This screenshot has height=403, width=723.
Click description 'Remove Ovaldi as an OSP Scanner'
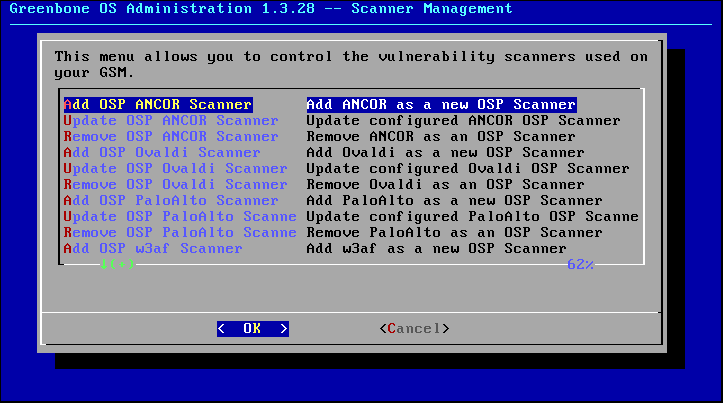click(445, 185)
